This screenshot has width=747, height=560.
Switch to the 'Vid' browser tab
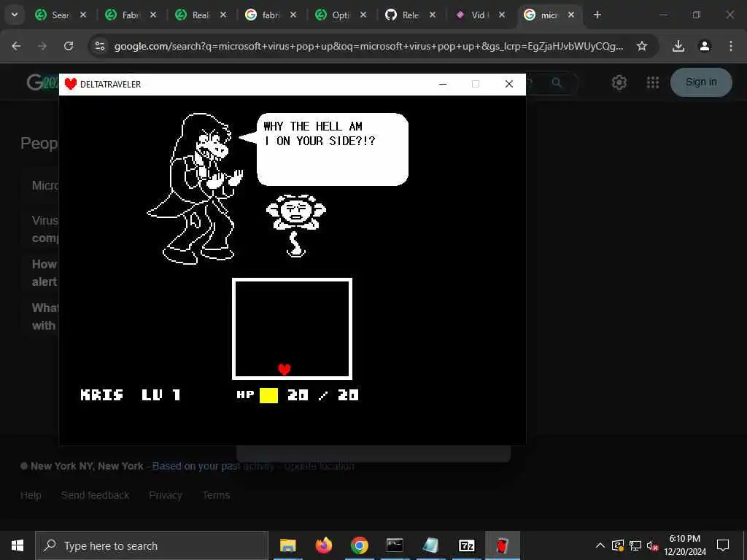[x=480, y=15]
